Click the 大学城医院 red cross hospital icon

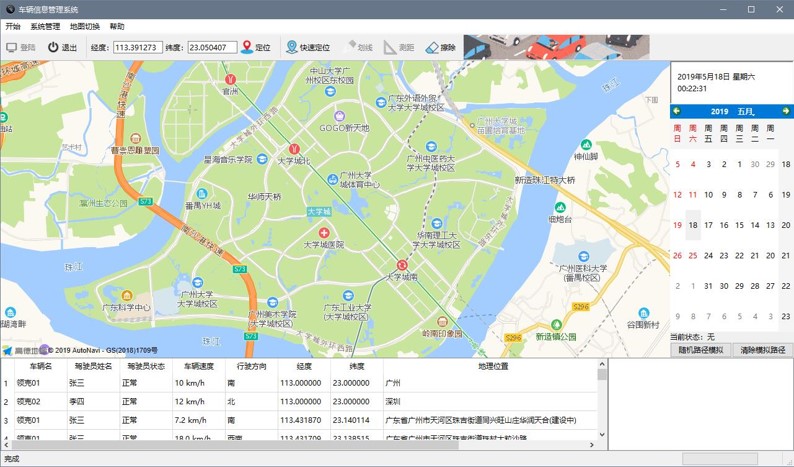[324, 232]
